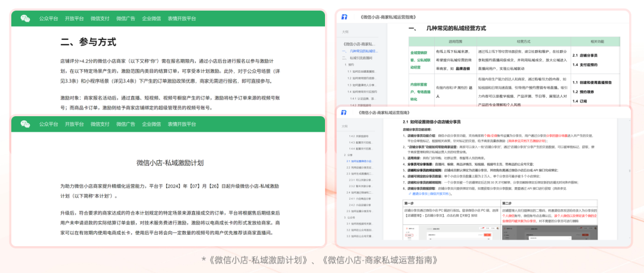Viewport: 644px width, 273px height.
Task: Go to 微信广告 in the top navigation bar
Action: click(126, 18)
